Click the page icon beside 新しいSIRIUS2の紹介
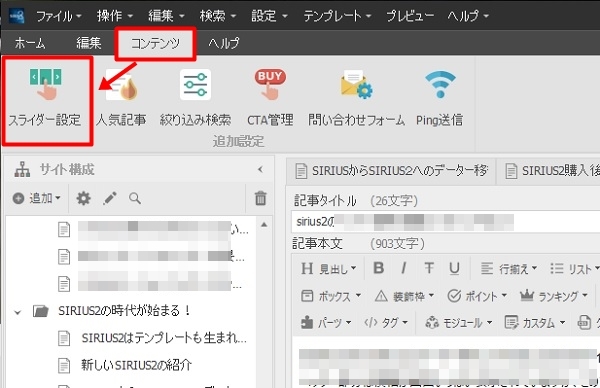This screenshot has height=388, width=600. [x=64, y=365]
